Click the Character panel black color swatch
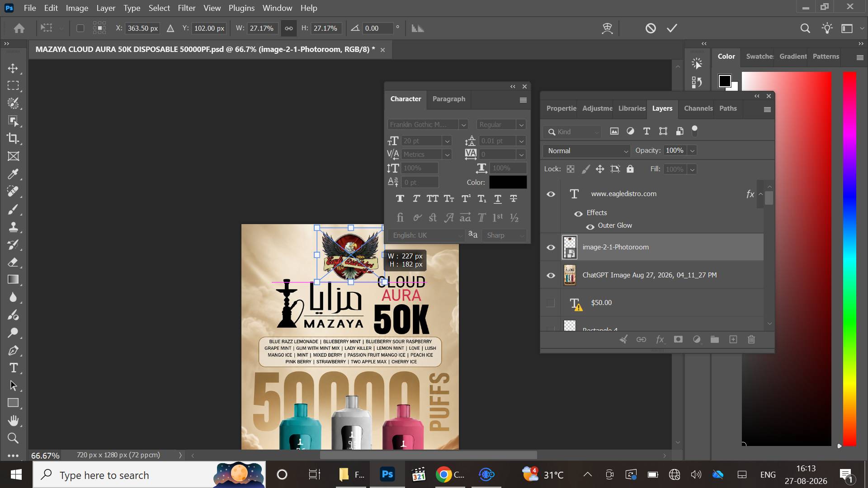The image size is (868, 488). point(508,182)
